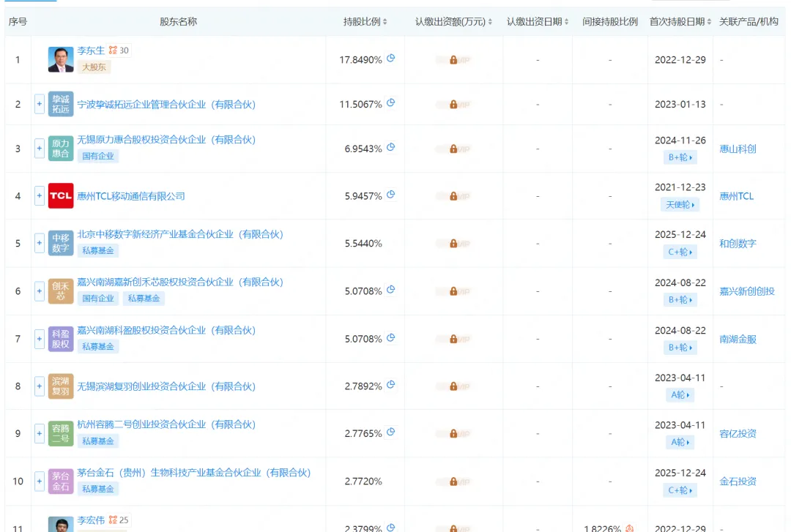The height and width of the screenshot is (532, 791).
Task: Open the 天使轮 funding round tag
Action: coord(680,205)
